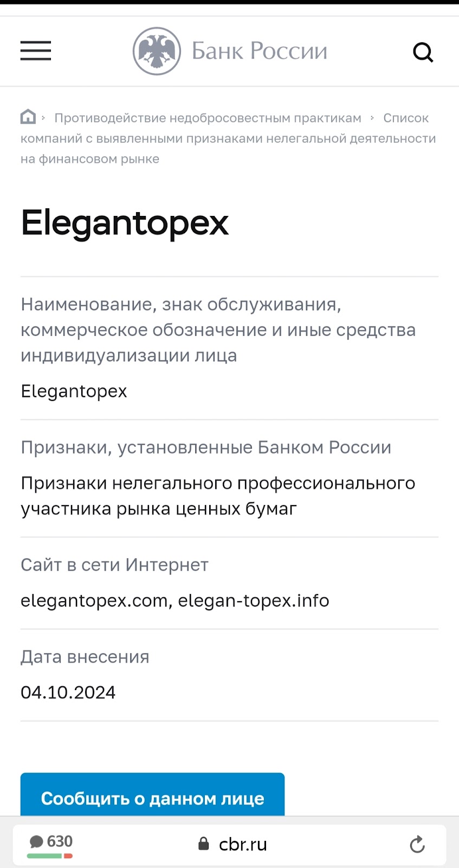Click the Bank of Russia eagle logo
The height and width of the screenshot is (868, 459).
click(157, 50)
